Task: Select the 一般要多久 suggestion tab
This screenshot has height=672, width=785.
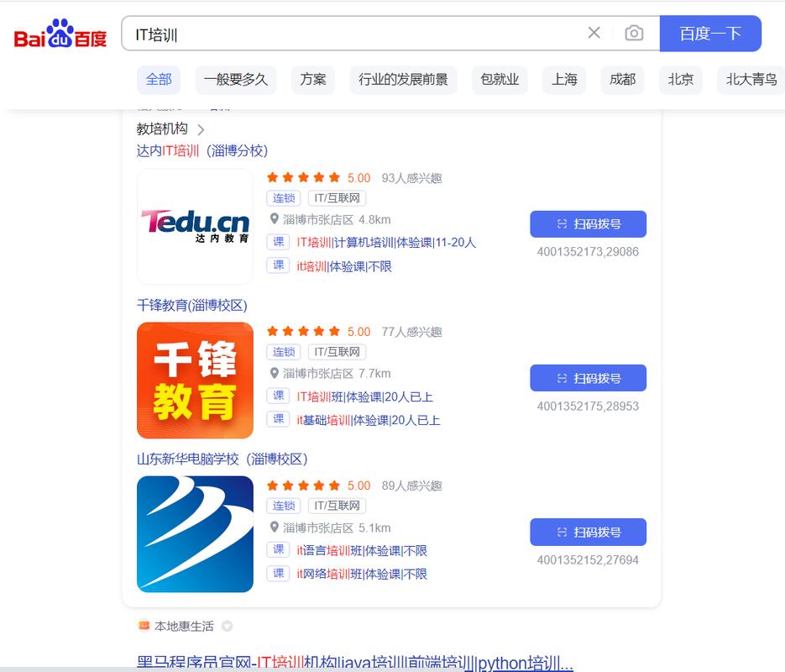Action: coord(236,80)
